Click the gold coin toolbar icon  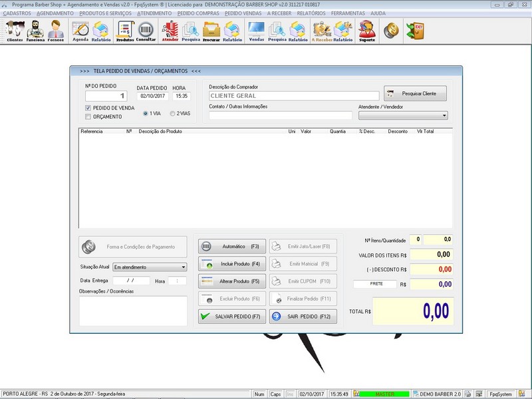pyautogui.click(x=391, y=31)
